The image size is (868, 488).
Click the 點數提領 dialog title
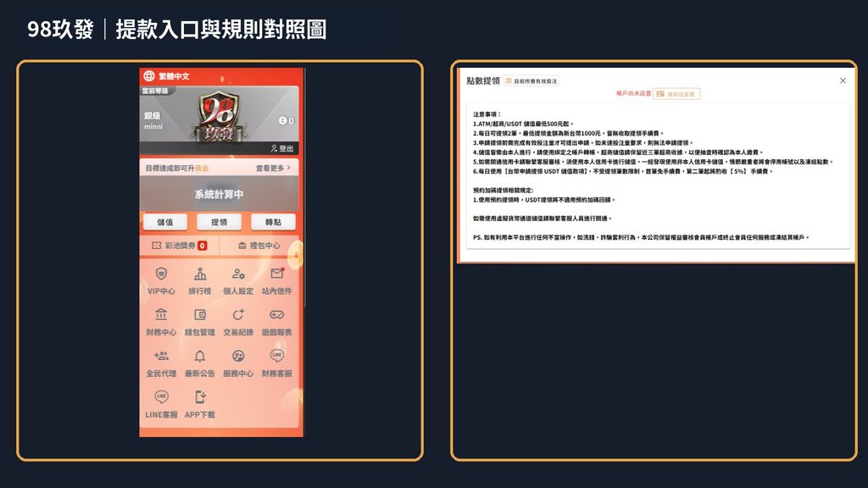click(x=482, y=80)
